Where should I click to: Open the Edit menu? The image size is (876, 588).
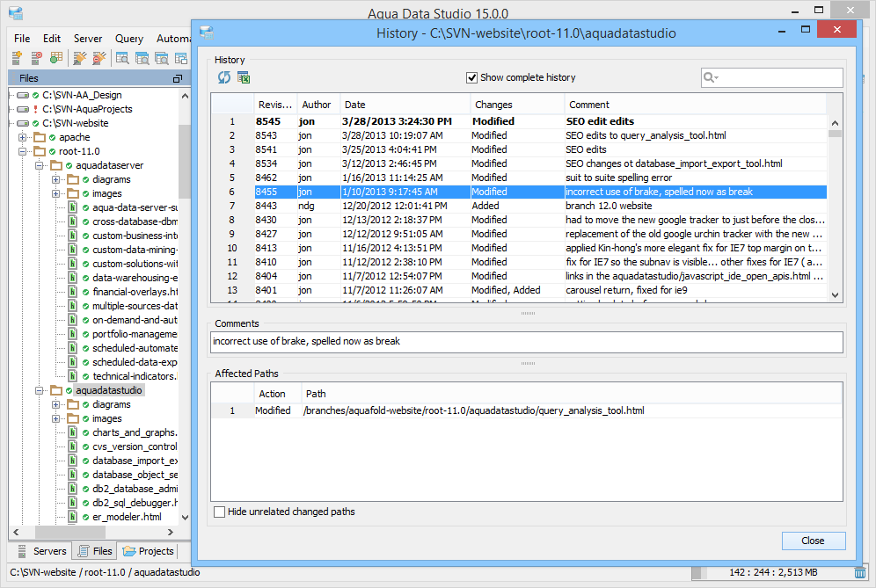click(x=51, y=39)
